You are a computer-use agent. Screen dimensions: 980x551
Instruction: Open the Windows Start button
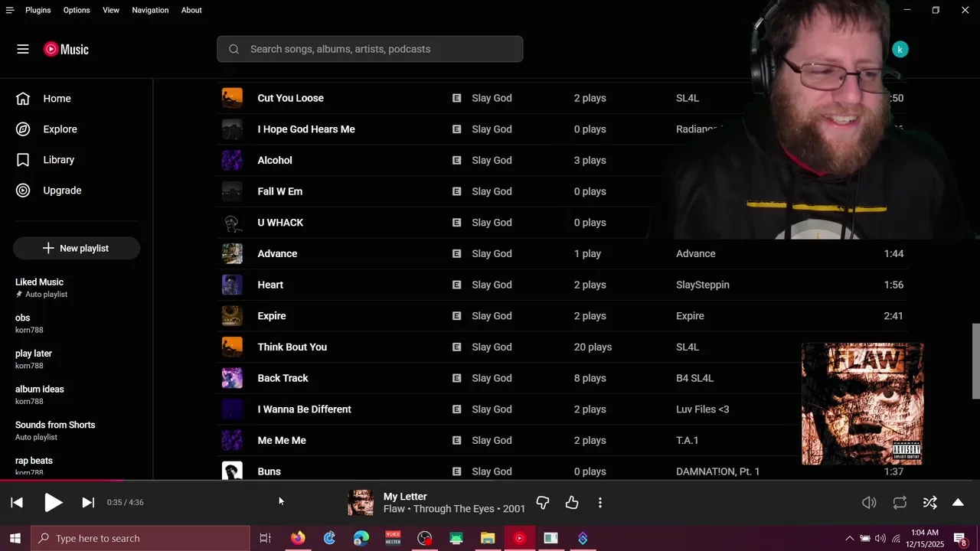coord(15,538)
